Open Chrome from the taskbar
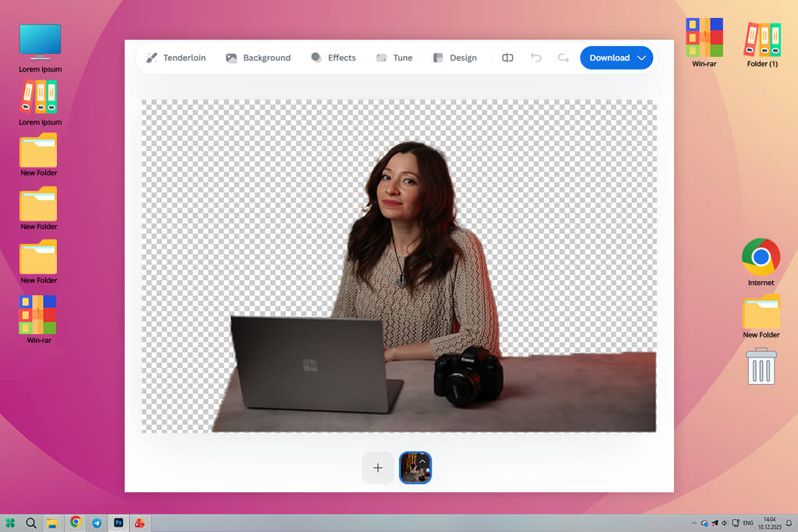The height and width of the screenshot is (532, 798). [x=76, y=522]
